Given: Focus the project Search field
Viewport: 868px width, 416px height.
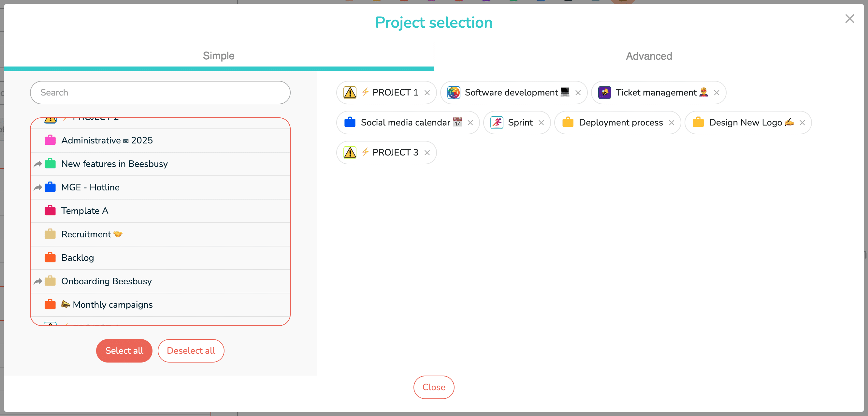Looking at the screenshot, I should 160,93.
